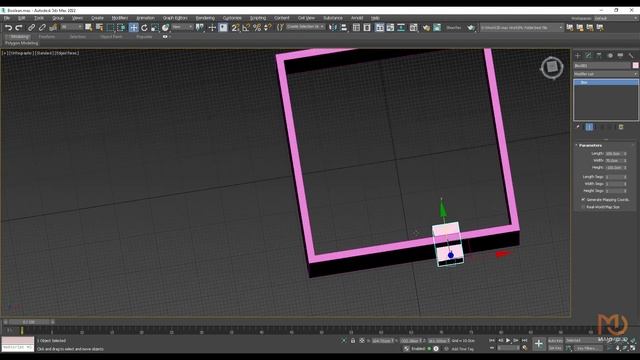
Task: Click the Render Production teapot icon
Action: pos(471,28)
